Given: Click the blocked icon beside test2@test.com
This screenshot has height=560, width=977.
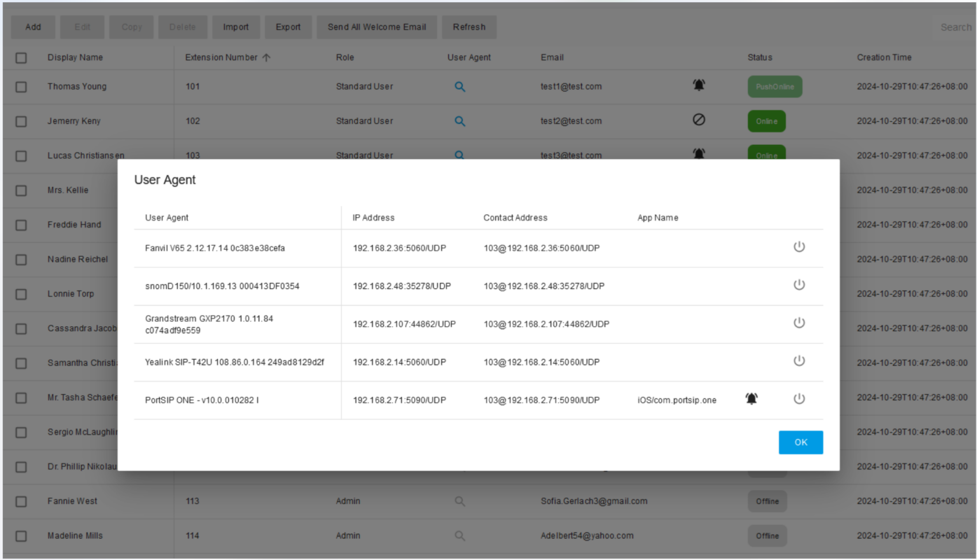Looking at the screenshot, I should click(698, 120).
